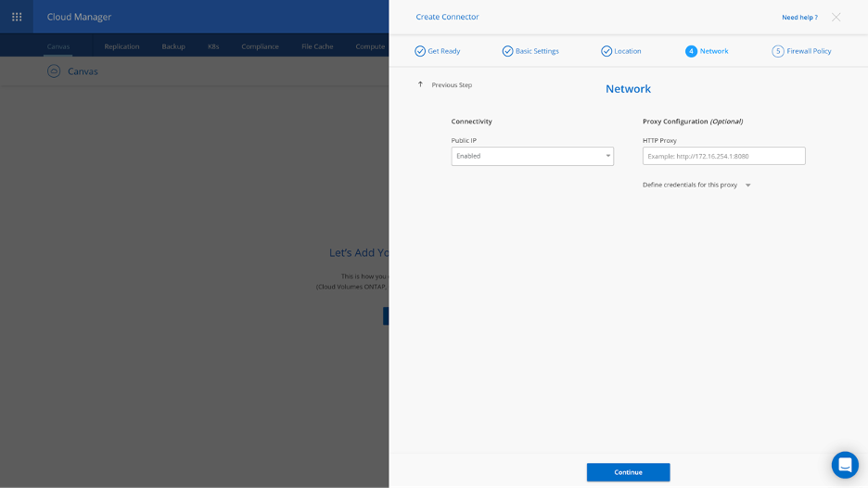Screen dimensions: 868x488
Task: Open the Compliance tab
Action: (260, 46)
